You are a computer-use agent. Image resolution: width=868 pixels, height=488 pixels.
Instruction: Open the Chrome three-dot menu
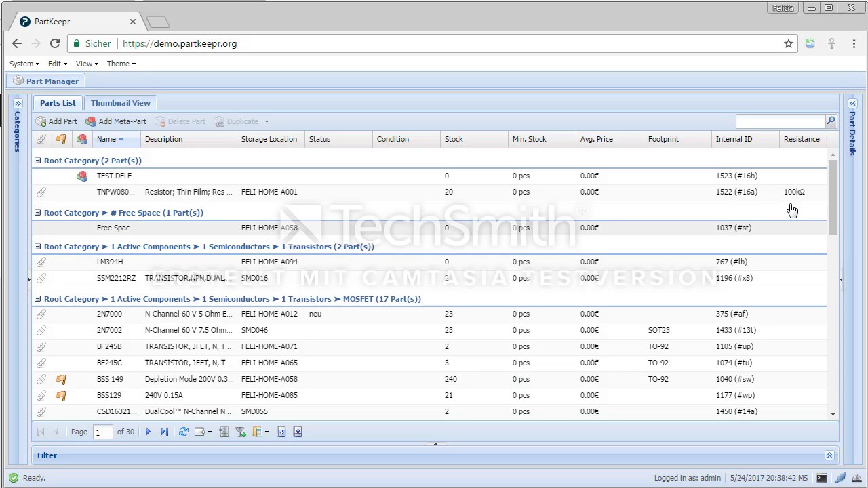click(x=854, y=43)
